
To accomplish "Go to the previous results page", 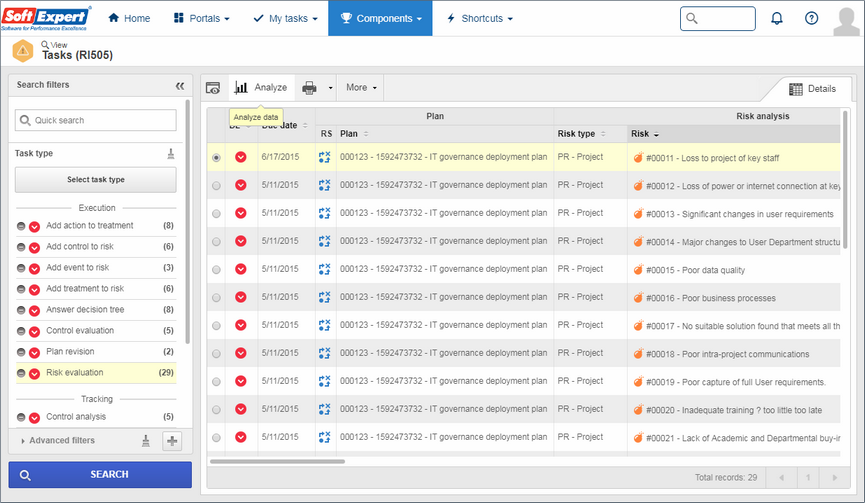I will coord(782,478).
